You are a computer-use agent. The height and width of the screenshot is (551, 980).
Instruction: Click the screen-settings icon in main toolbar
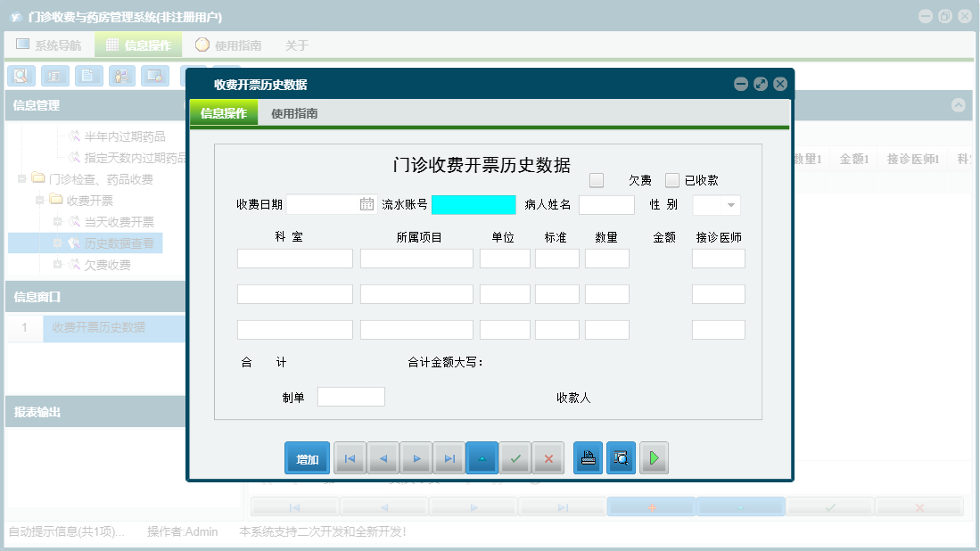coord(155,76)
